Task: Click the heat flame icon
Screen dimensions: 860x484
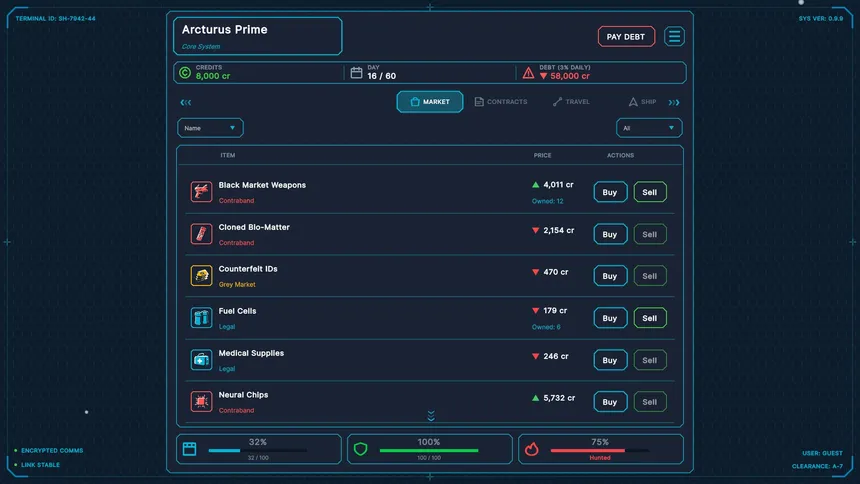Action: [531, 449]
